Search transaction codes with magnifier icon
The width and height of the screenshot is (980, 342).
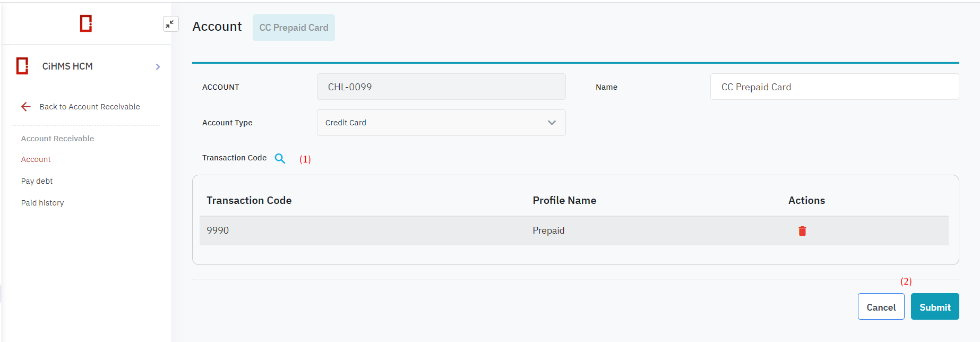click(280, 158)
